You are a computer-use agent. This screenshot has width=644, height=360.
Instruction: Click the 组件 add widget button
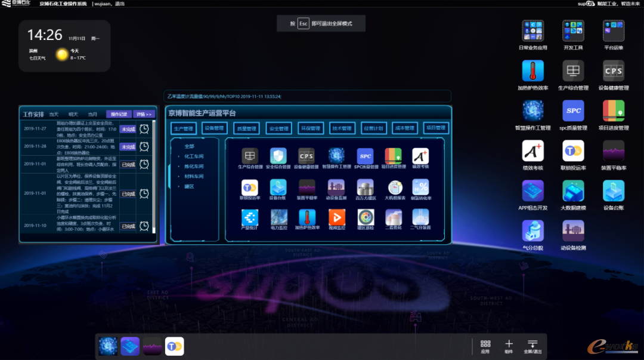pos(509,346)
